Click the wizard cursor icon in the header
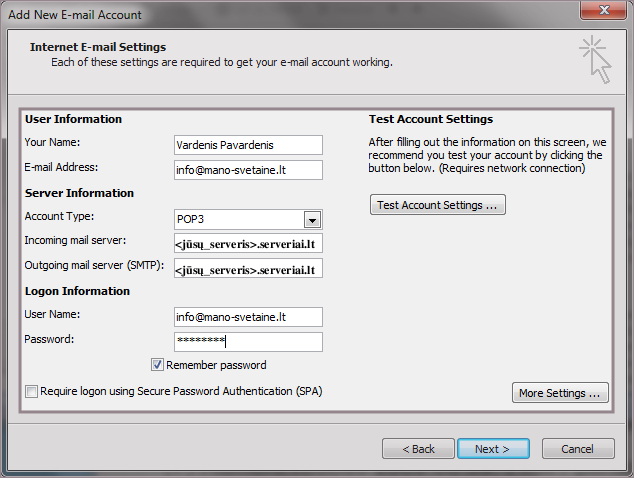Screen dimensions: 634x478 594,59
